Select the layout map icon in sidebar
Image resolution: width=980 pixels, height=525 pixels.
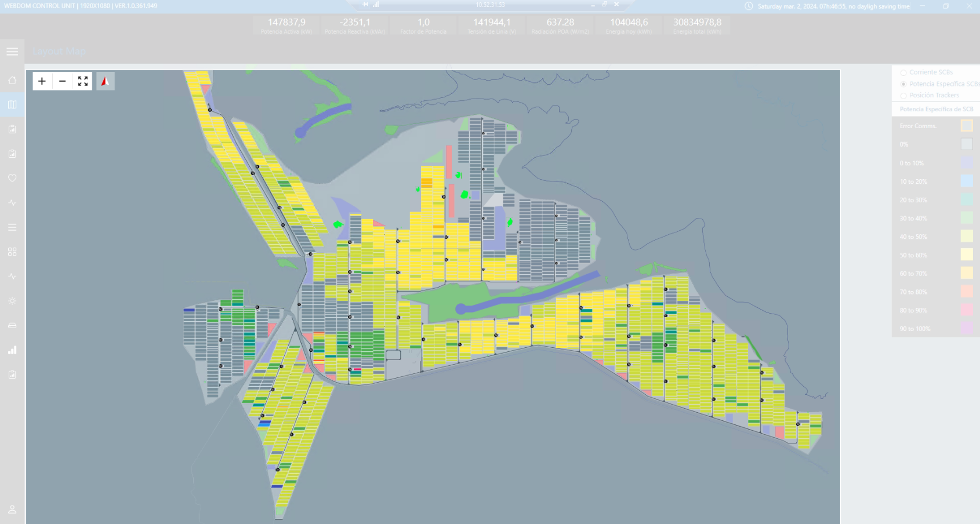click(x=12, y=105)
